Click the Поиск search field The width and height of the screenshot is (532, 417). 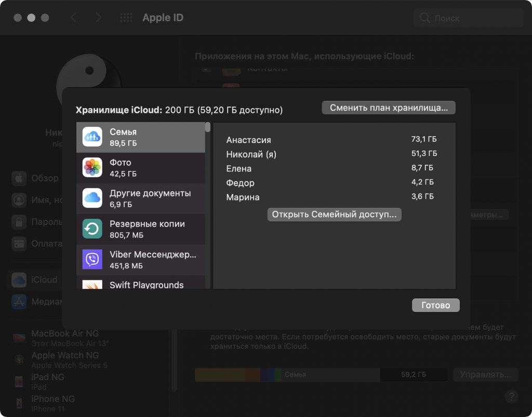click(x=469, y=18)
